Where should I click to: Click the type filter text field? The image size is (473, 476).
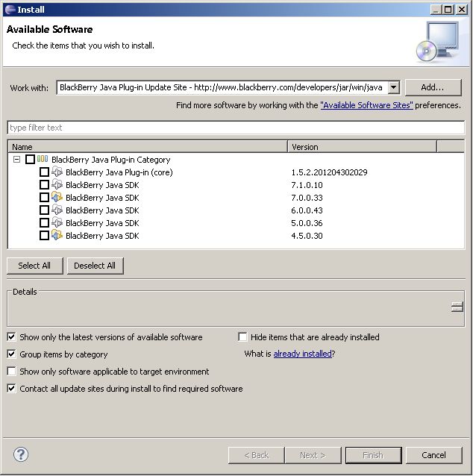tap(236, 128)
